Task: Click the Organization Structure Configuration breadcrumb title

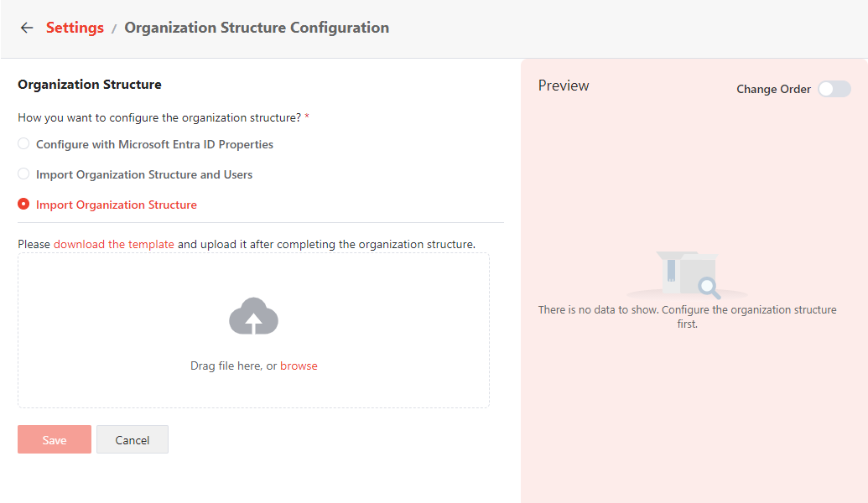Action: tap(257, 28)
